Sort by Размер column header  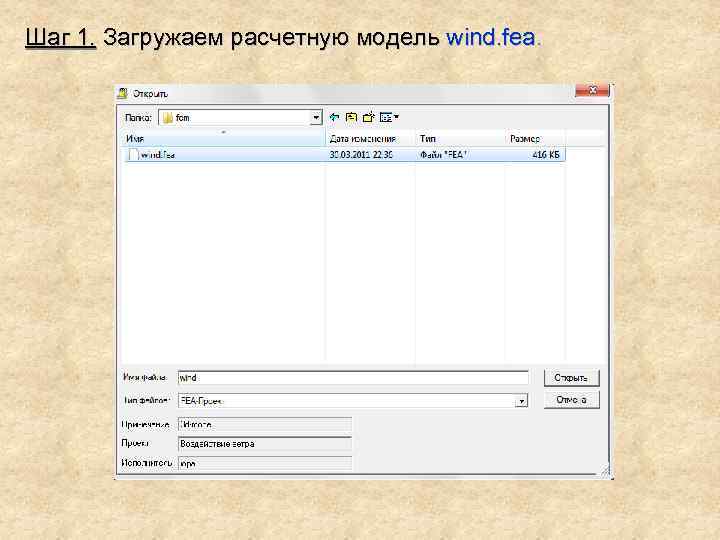(x=535, y=139)
